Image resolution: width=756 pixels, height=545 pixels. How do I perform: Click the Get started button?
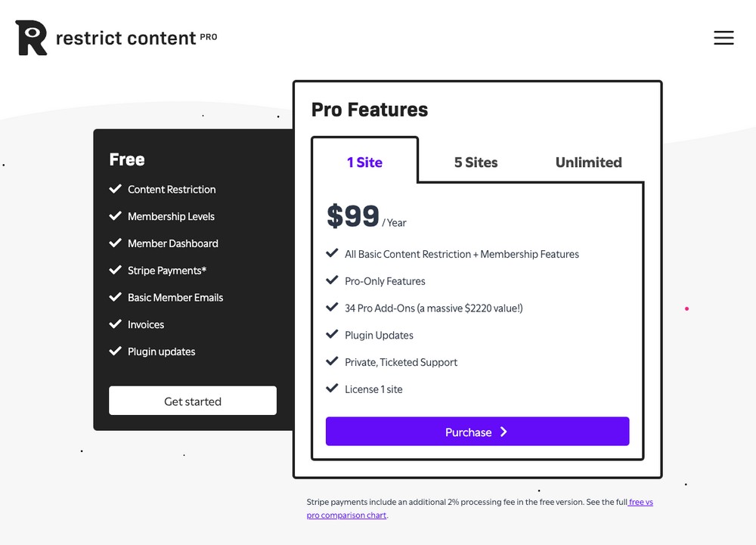193,401
